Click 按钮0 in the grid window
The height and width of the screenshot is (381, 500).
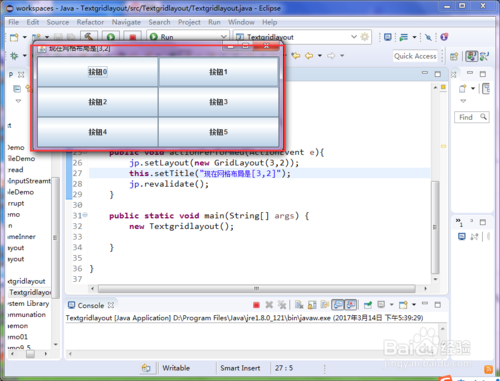tap(97, 72)
